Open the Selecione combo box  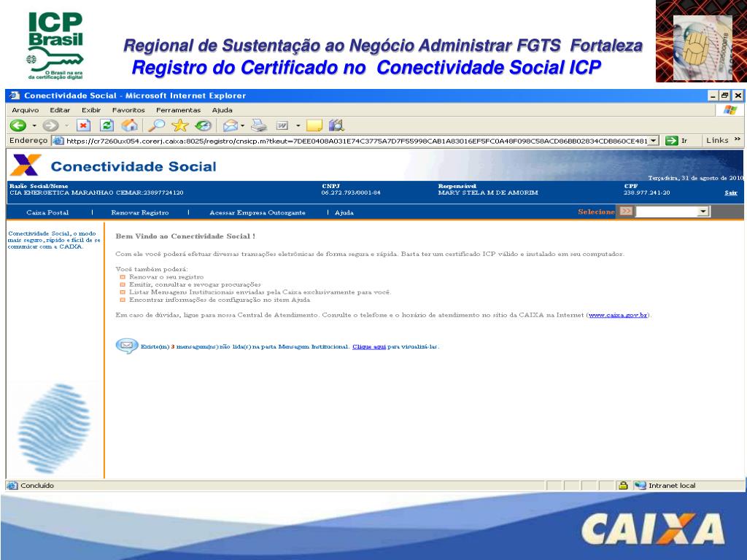point(673,211)
